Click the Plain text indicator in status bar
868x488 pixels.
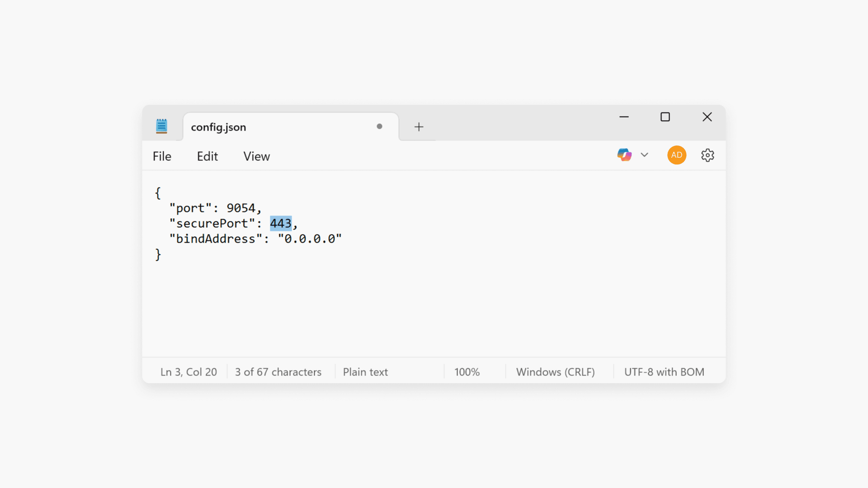point(365,371)
